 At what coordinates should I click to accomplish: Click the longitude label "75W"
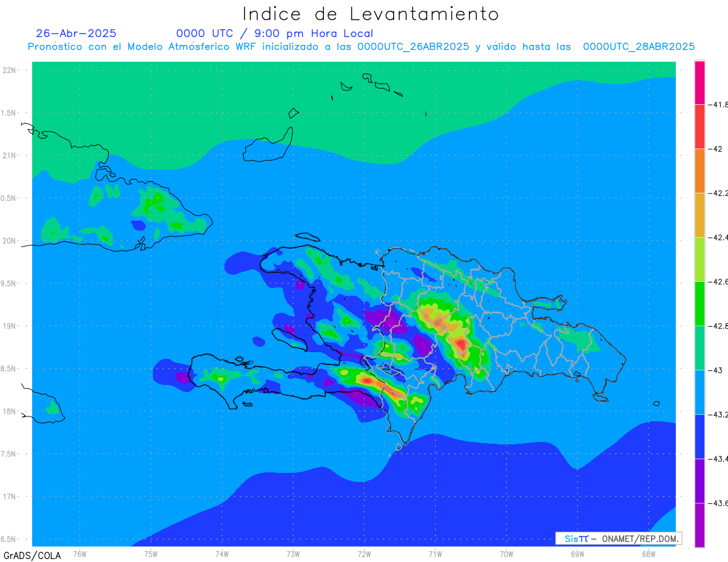[151, 554]
